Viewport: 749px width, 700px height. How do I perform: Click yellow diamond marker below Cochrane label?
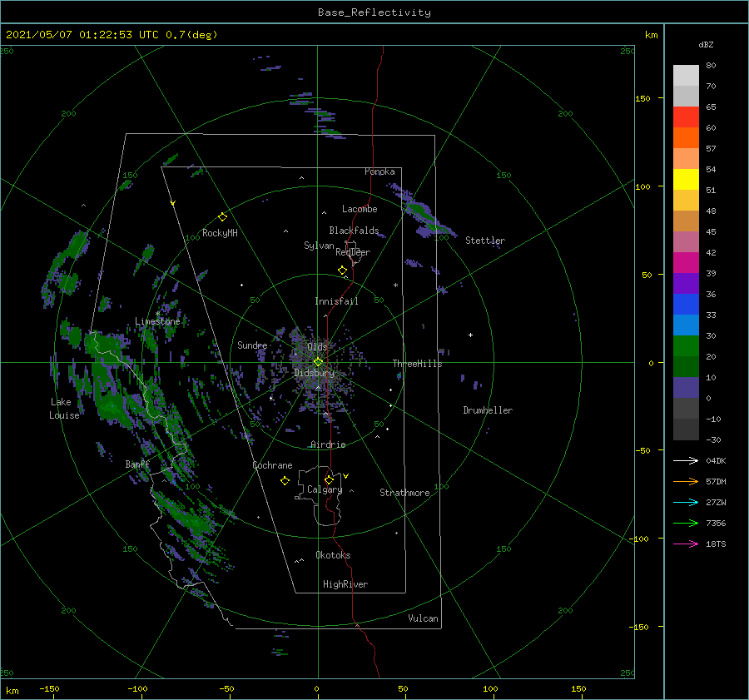click(x=285, y=481)
